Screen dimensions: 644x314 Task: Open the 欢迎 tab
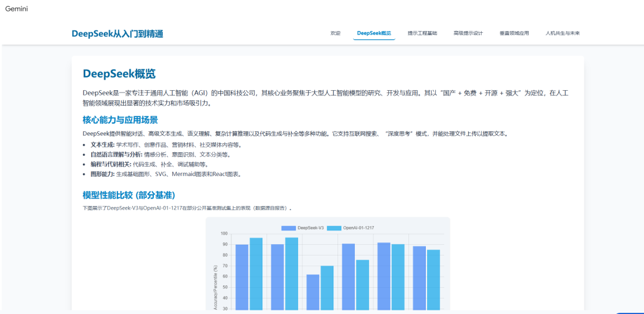pyautogui.click(x=335, y=33)
